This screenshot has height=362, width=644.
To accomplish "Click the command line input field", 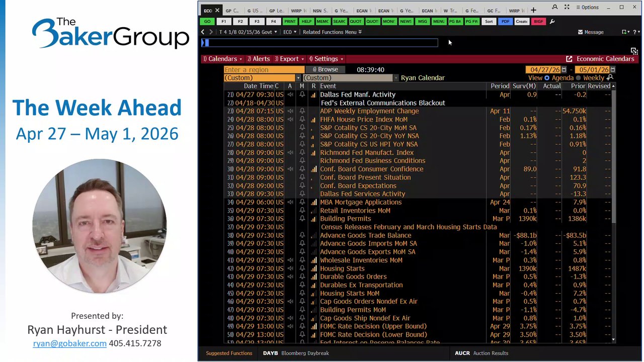I will coord(319,43).
